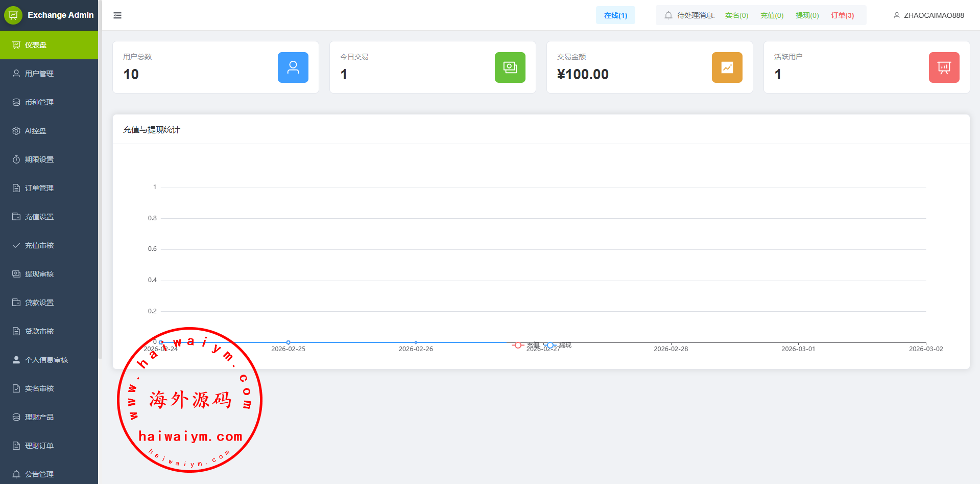The image size is (980, 484).
Task: Open 用户管理 in the sidebar
Action: pos(39,74)
